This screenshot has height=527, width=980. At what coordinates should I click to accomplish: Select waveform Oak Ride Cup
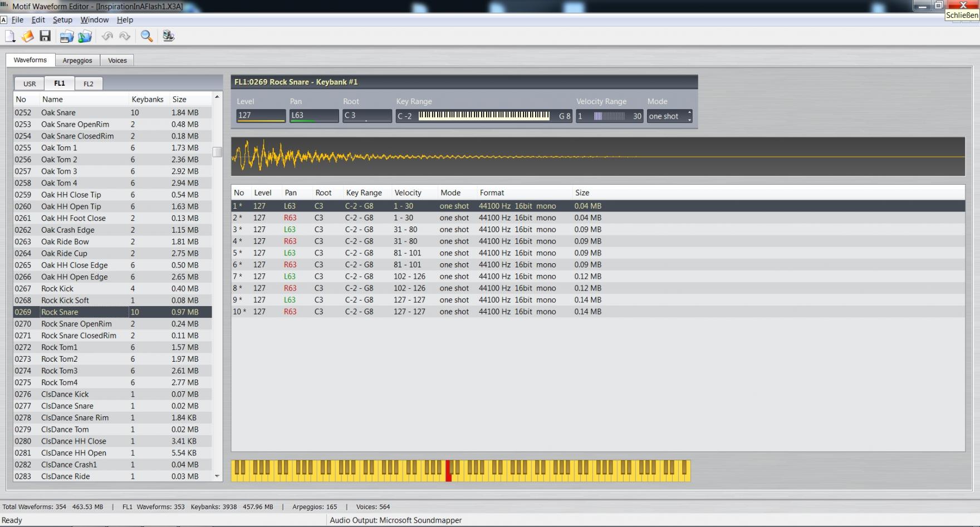(112, 253)
